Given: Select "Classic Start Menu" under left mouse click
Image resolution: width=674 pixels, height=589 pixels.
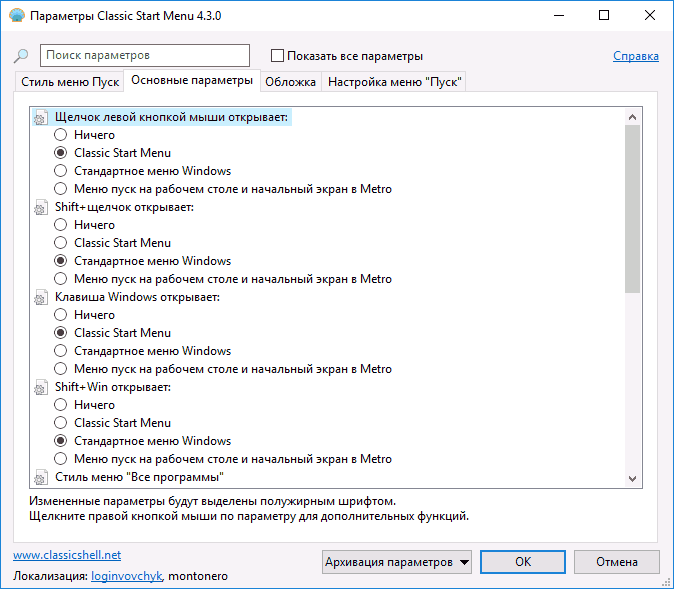Looking at the screenshot, I should click(61, 153).
